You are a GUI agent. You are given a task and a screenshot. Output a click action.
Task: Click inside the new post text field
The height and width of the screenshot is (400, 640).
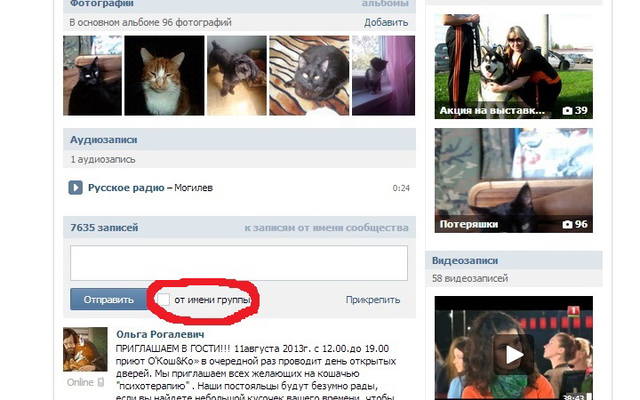pyautogui.click(x=239, y=263)
